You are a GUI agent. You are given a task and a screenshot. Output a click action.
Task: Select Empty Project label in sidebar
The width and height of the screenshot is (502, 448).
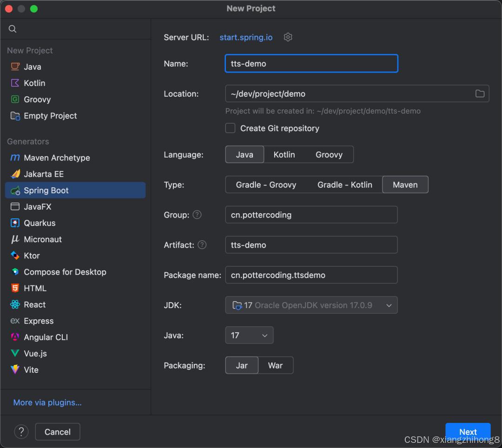50,116
